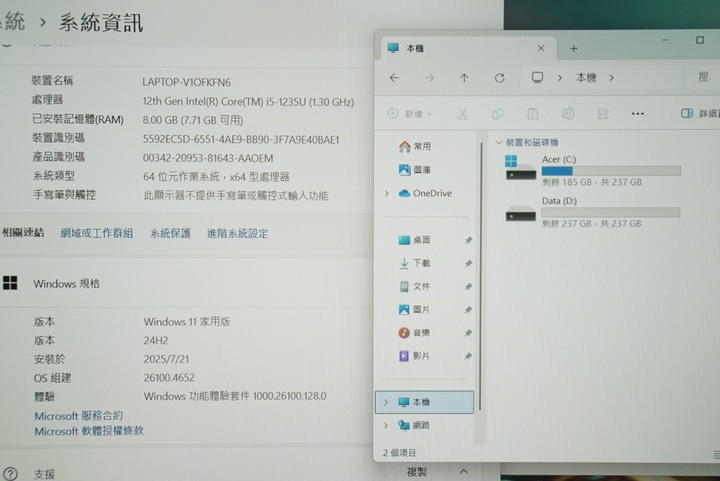Screen dimensions: 720x481
Task: Close the 本機 tab
Action: pyautogui.click(x=541, y=48)
